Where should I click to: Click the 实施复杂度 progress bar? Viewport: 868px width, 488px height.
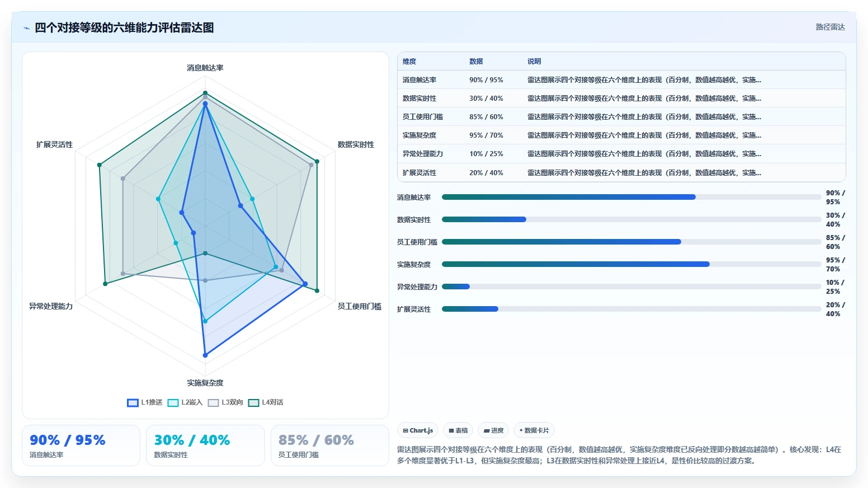pyautogui.click(x=631, y=264)
